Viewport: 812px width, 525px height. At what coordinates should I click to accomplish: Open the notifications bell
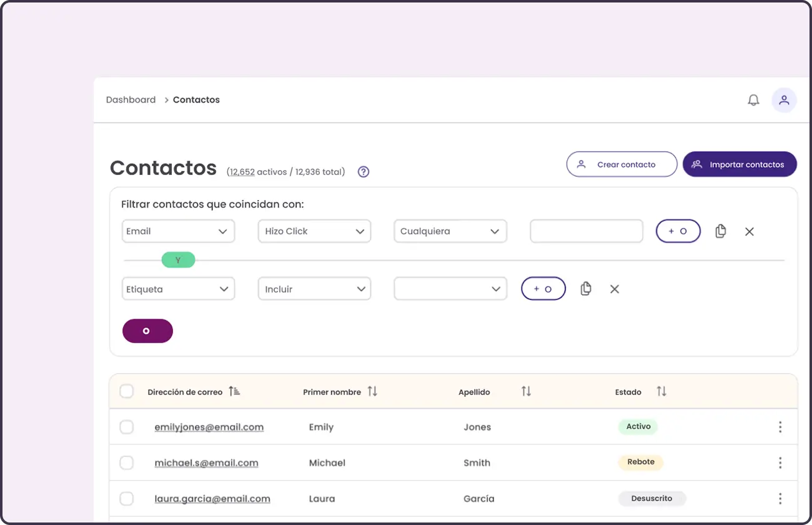click(x=753, y=99)
